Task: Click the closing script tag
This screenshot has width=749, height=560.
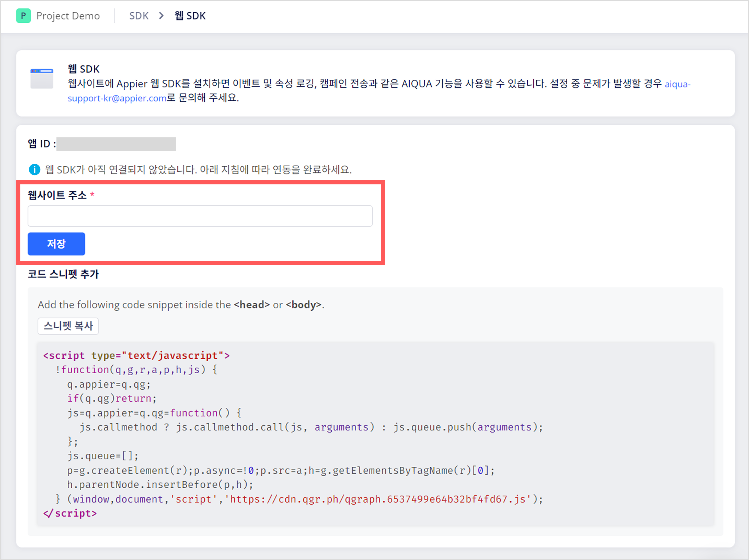Action: tap(70, 514)
